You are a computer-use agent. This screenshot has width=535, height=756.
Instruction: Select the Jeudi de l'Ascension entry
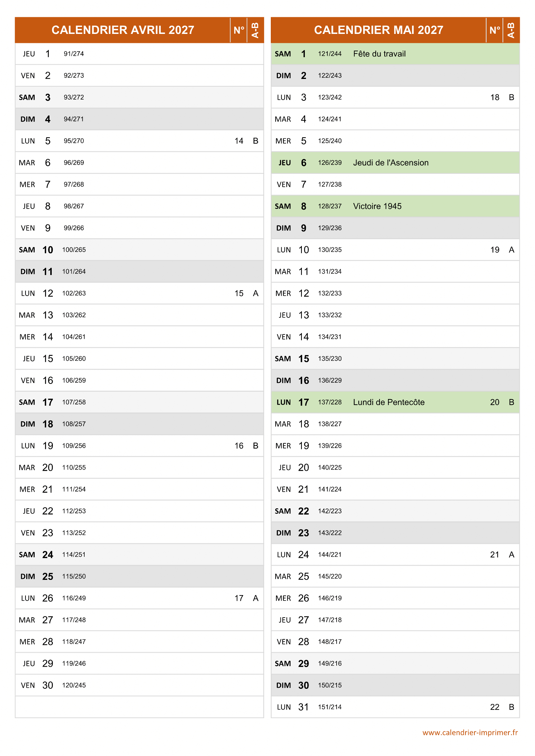point(391,163)
